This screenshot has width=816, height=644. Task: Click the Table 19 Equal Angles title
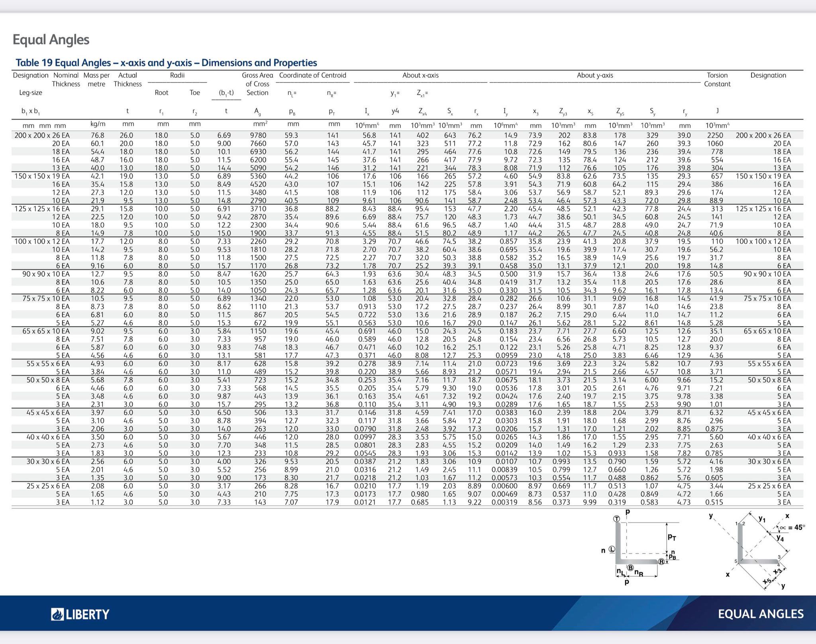[x=166, y=63]
